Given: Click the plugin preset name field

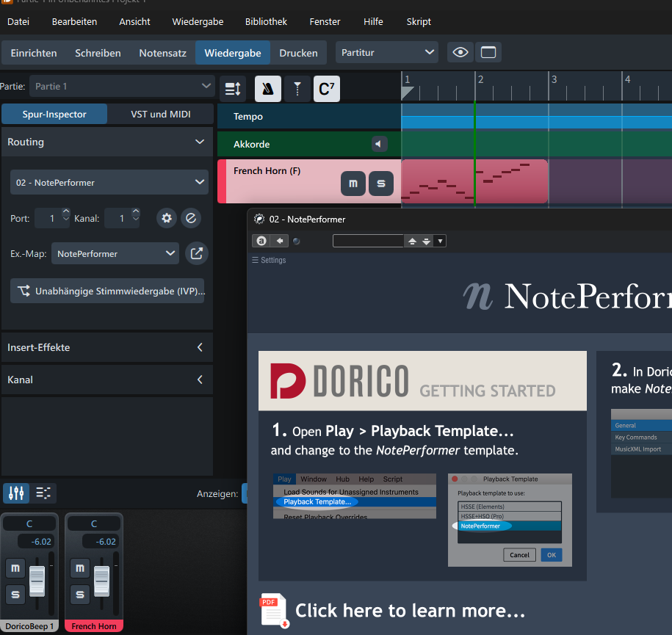Looking at the screenshot, I should (x=368, y=241).
